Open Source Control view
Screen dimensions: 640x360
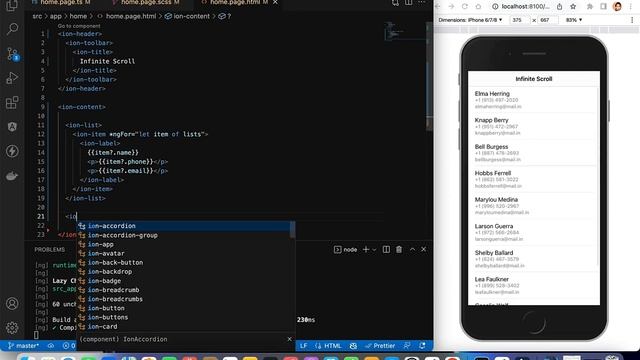12,53
